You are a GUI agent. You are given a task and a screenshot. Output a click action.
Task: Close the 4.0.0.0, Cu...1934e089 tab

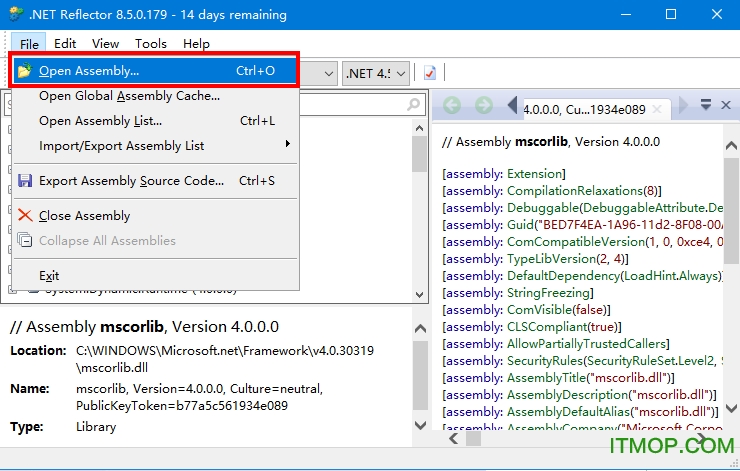click(x=656, y=109)
